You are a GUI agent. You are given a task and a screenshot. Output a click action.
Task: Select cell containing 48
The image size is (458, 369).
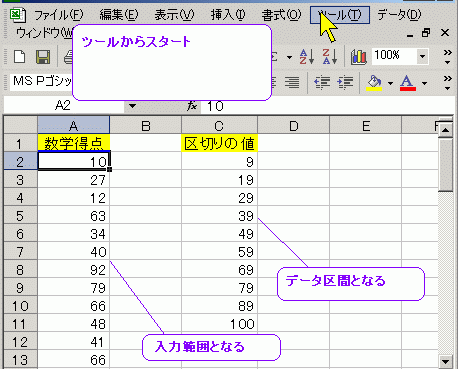click(73, 324)
